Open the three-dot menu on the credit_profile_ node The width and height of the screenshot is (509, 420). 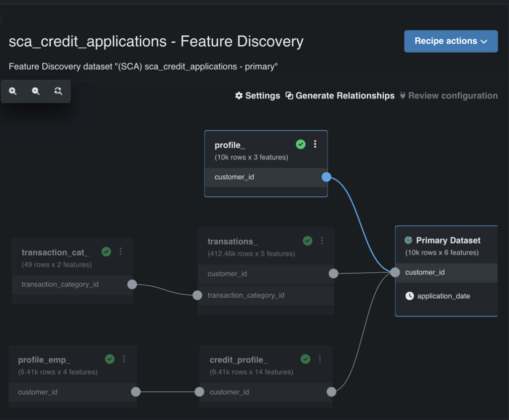coord(320,359)
